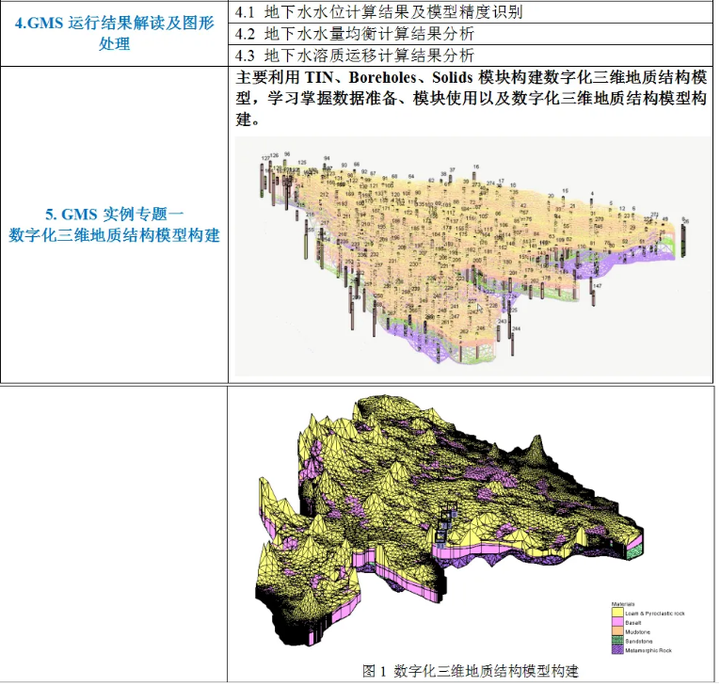
Task: Click the caption '图 1 数字化三维地质结构模型构建'
Action: tap(470, 671)
